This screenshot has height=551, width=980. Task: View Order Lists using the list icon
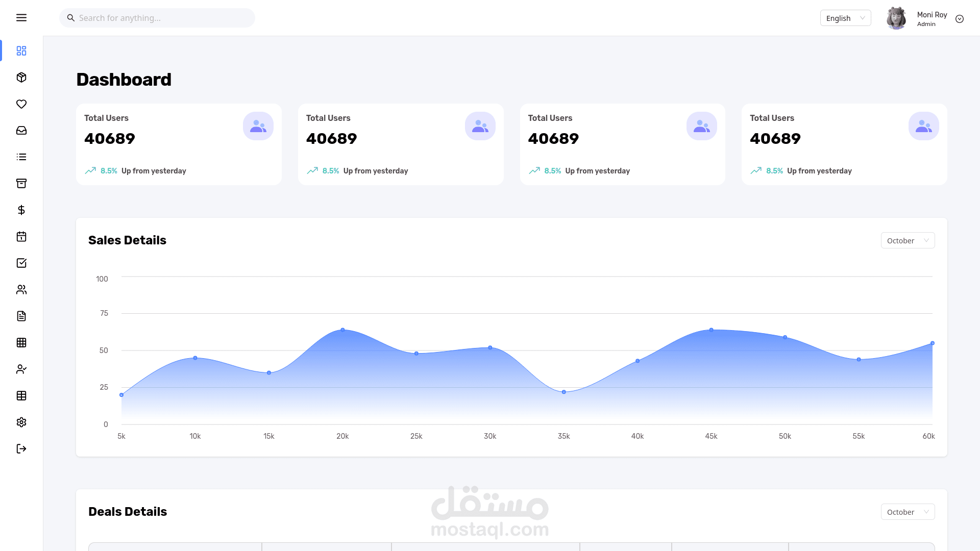pyautogui.click(x=21, y=157)
